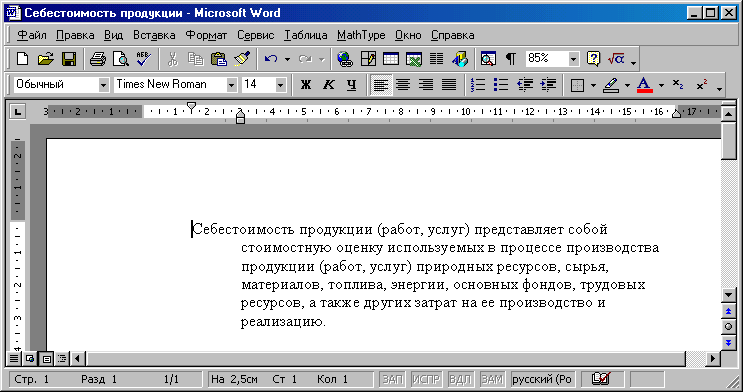Insert a hyperlink using globe icon
The width and height of the screenshot is (743, 392).
(x=344, y=59)
